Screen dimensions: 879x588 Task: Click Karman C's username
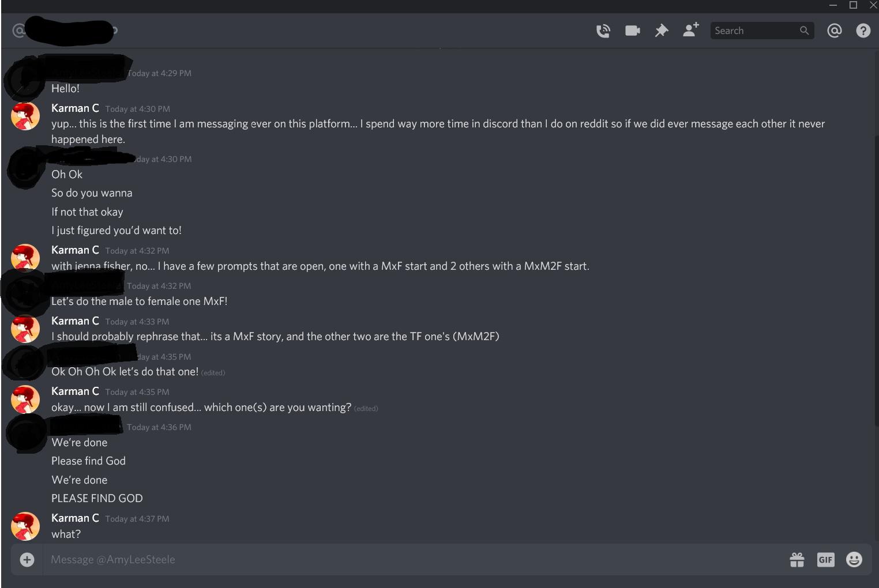75,108
